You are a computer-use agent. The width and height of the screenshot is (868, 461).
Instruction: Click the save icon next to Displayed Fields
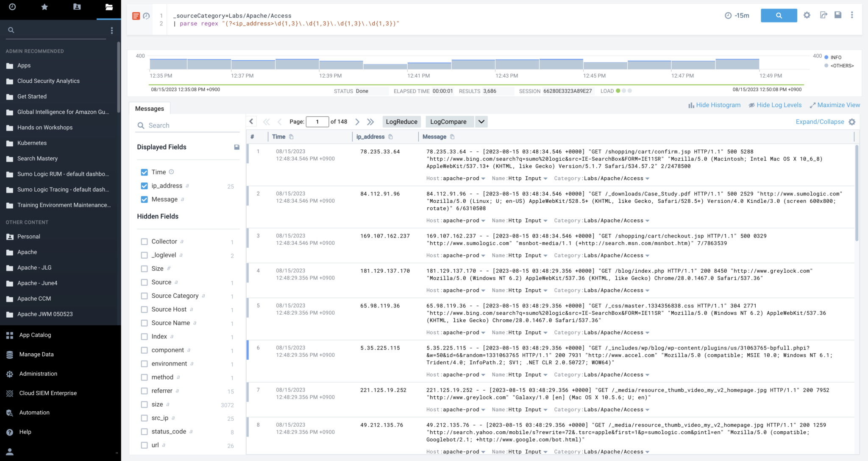236,147
